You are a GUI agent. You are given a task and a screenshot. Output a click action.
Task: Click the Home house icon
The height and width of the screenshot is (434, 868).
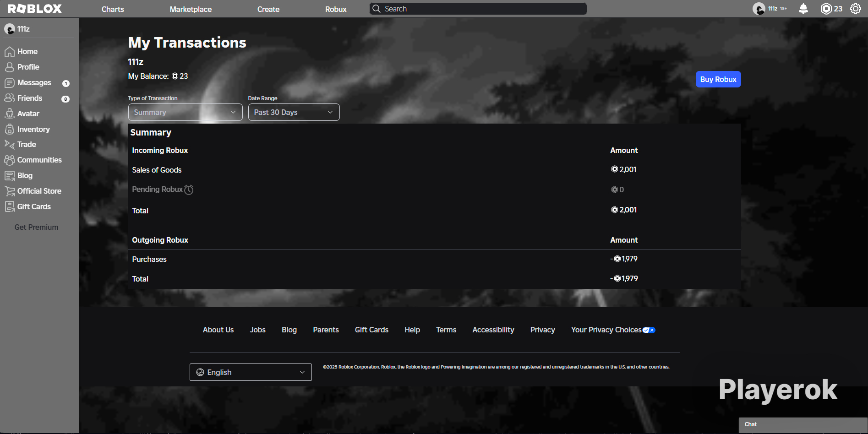tap(10, 52)
